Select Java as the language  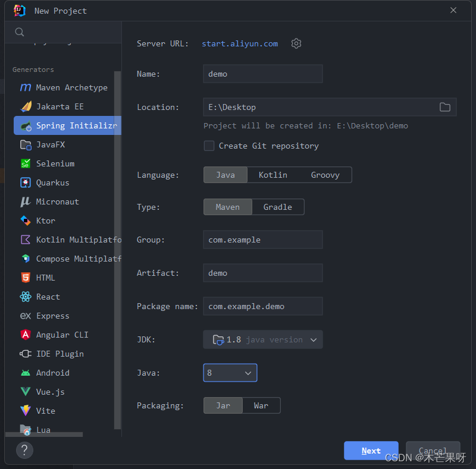click(226, 175)
